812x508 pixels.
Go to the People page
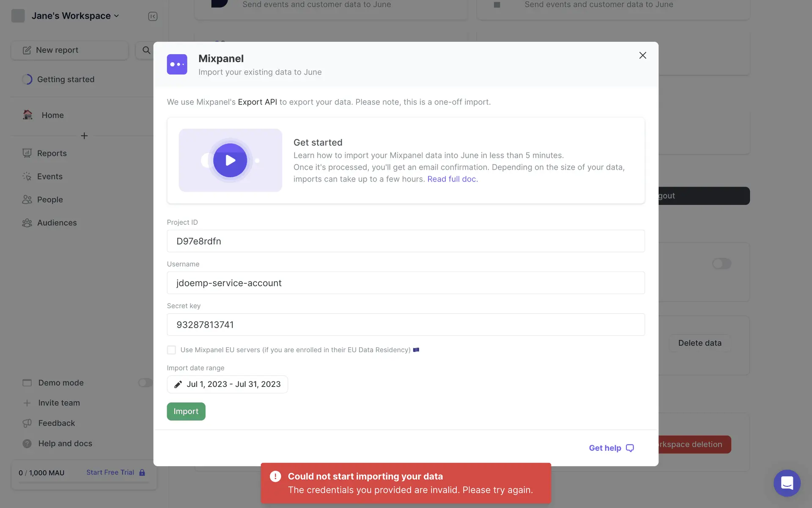(49, 199)
